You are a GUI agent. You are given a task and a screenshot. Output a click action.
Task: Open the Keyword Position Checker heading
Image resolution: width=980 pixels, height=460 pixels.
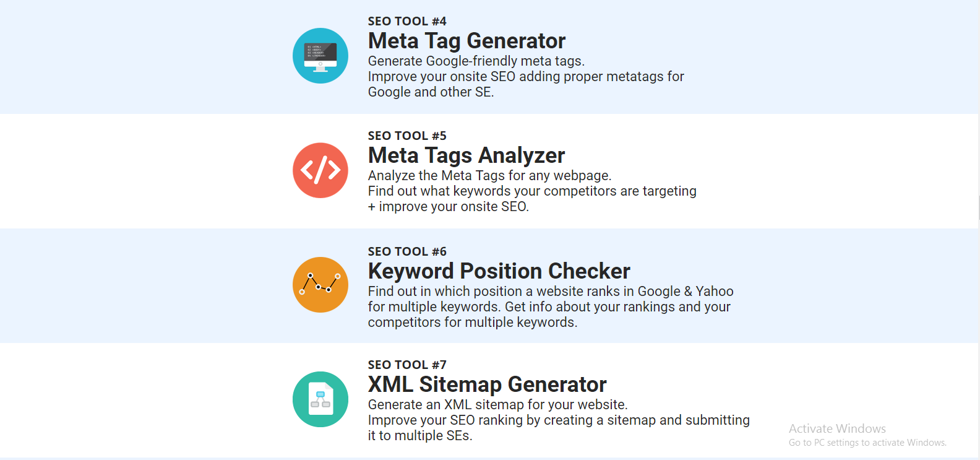(x=499, y=271)
